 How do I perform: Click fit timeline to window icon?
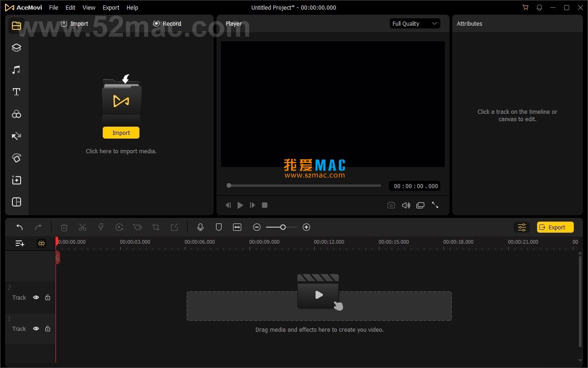coord(237,227)
